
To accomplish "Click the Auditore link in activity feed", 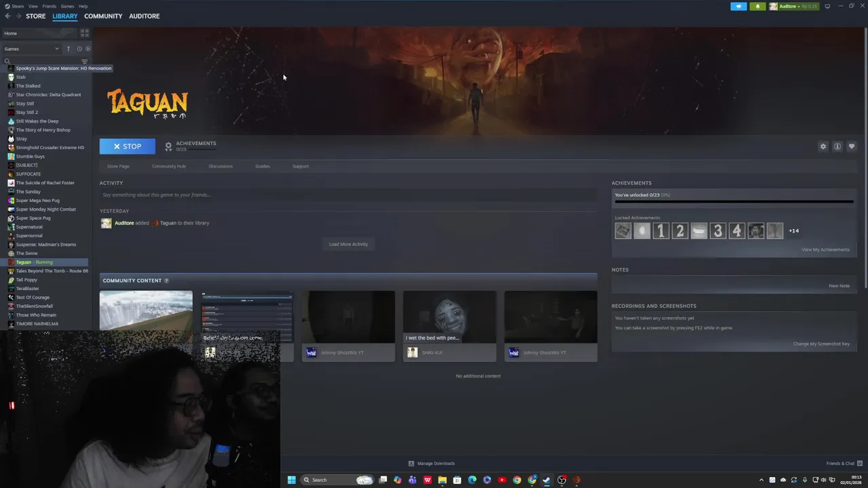I will pos(124,223).
